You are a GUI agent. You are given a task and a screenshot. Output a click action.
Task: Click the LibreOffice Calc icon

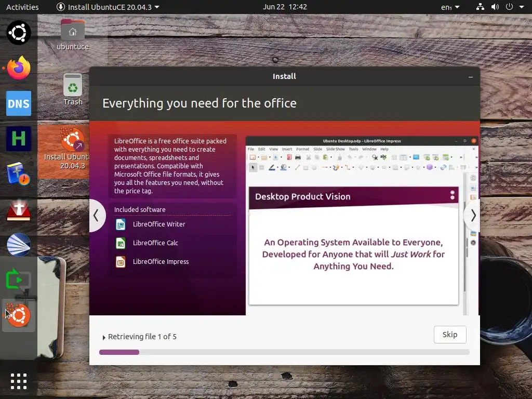(x=121, y=243)
